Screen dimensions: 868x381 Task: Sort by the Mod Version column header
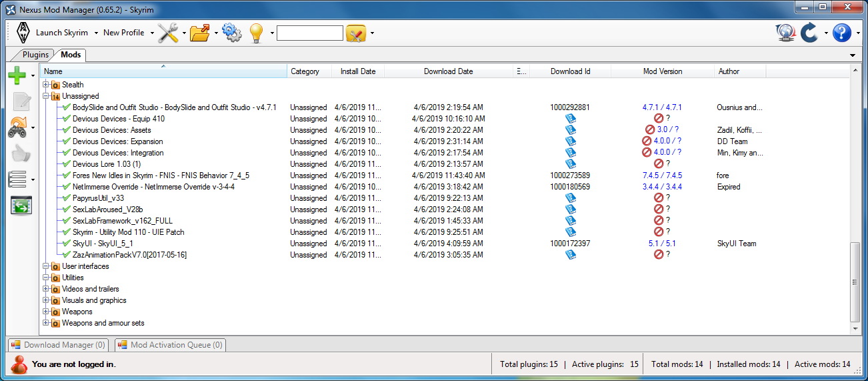click(663, 71)
